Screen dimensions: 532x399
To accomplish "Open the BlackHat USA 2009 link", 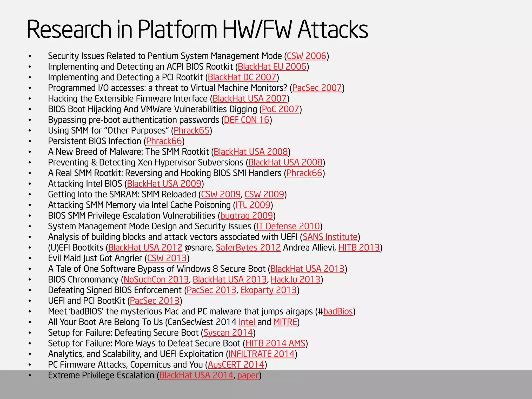I will 164,184.
